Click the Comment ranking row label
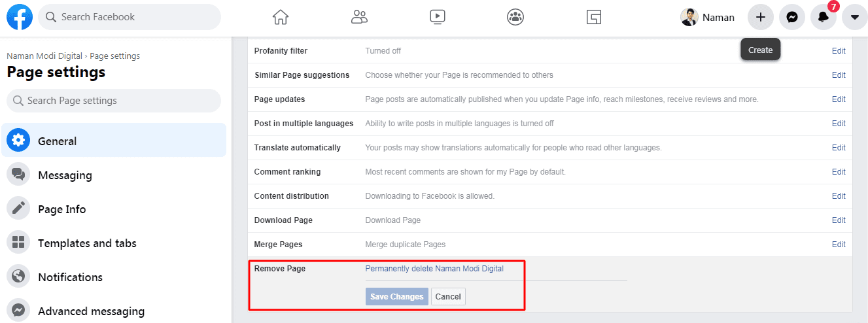The width and height of the screenshot is (868, 323). [x=287, y=172]
